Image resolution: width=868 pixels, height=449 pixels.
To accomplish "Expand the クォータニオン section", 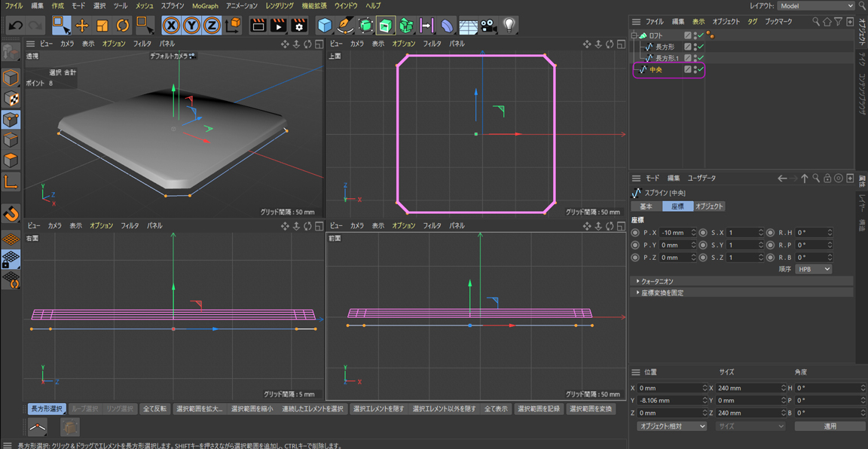I will click(637, 281).
